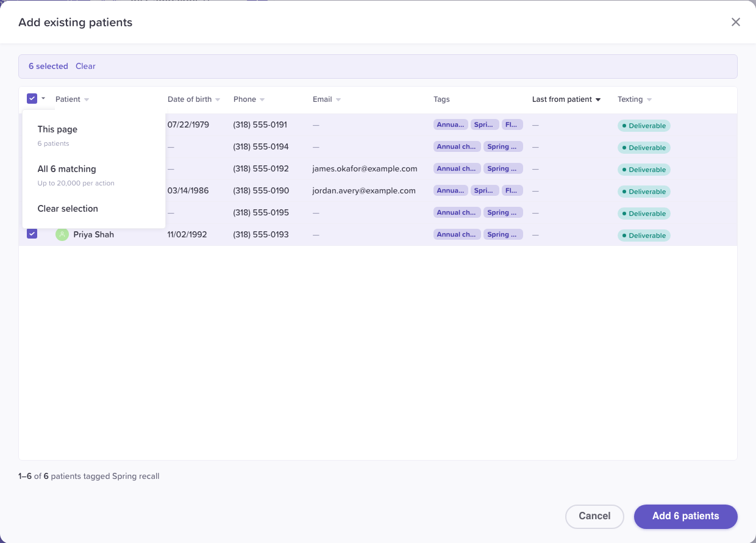Collapse the selection options caret beside header checkbox
Screen dimensions: 756x543
pyautogui.click(x=43, y=98)
